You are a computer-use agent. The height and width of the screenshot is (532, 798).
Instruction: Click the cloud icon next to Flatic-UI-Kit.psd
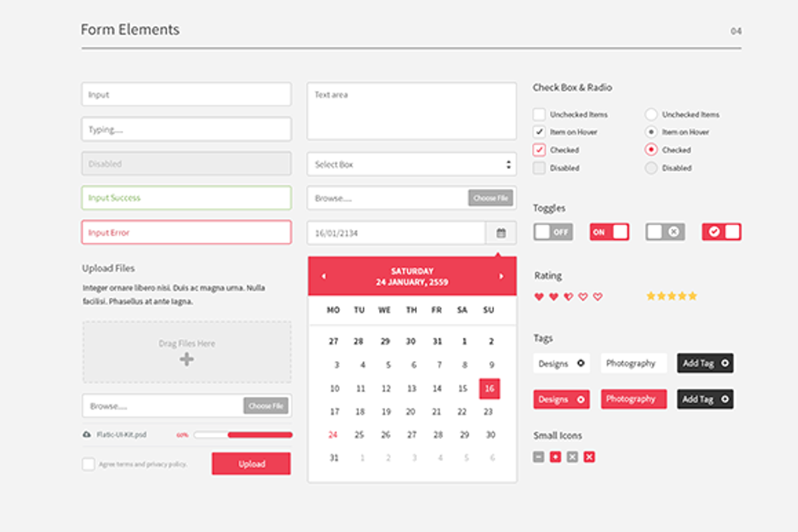(87, 434)
